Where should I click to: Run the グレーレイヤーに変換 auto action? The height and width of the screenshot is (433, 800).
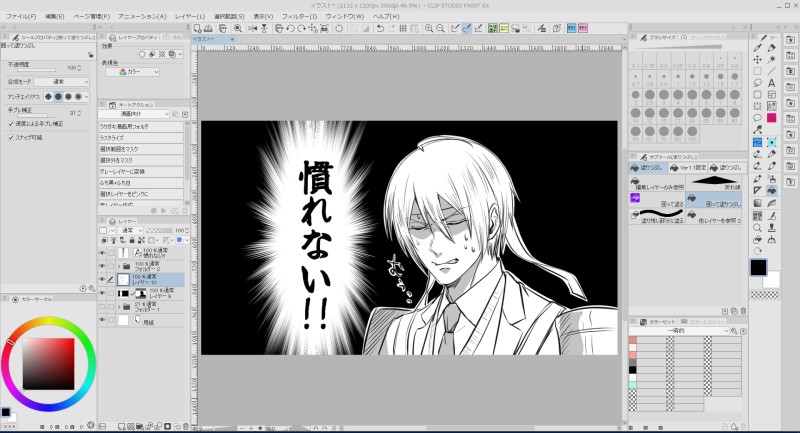coord(141,171)
